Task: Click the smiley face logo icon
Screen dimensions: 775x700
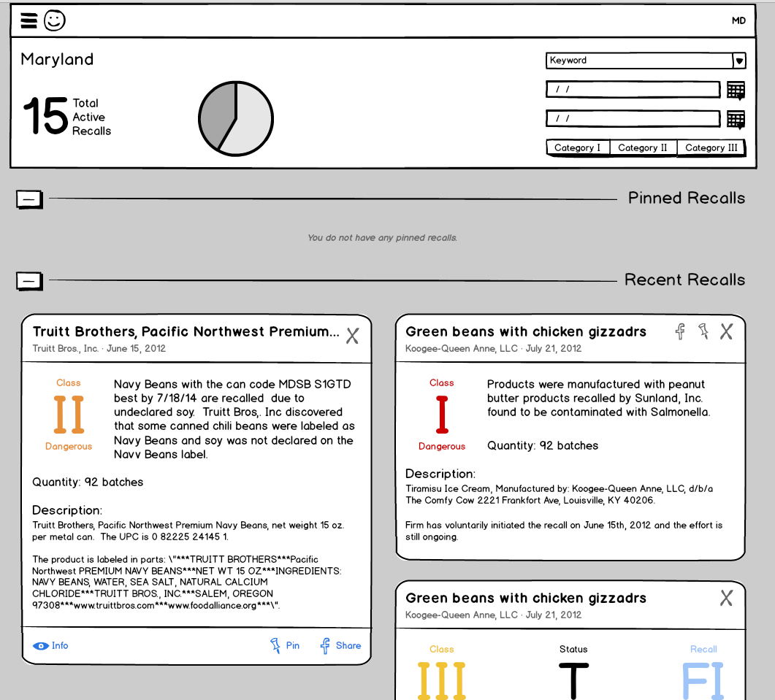Action: point(54,20)
